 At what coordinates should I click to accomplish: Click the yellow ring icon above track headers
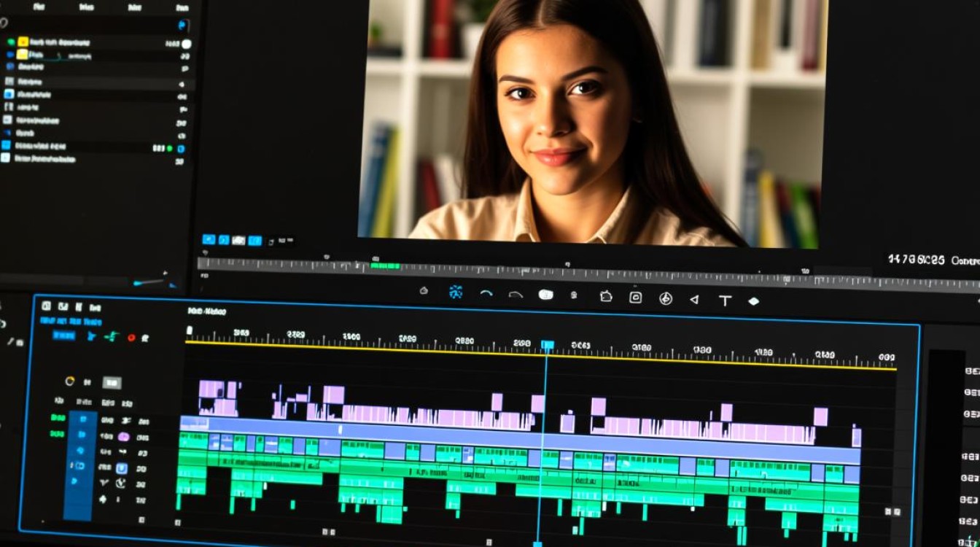[x=70, y=381]
